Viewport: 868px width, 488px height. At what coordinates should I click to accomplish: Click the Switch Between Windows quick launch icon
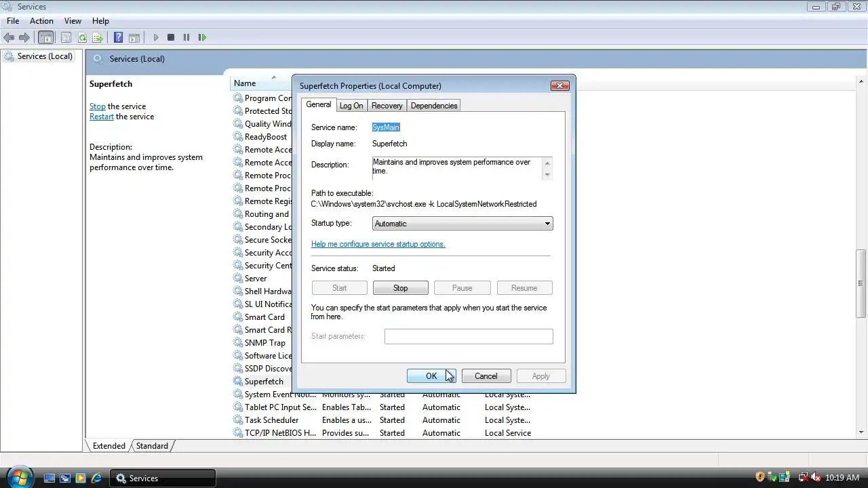[x=65, y=478]
